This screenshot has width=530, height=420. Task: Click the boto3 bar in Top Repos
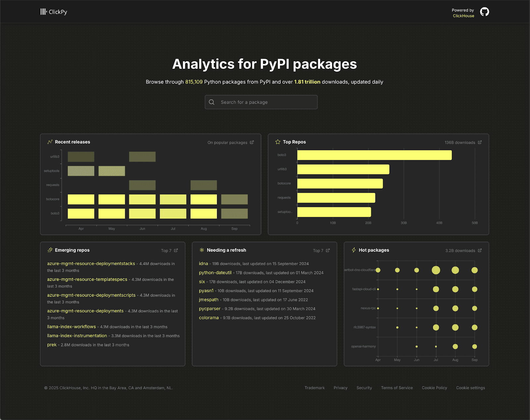coord(374,155)
